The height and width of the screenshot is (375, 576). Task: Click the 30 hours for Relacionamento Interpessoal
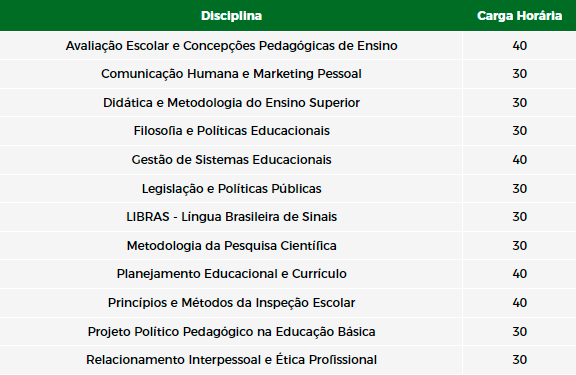pos(519,360)
